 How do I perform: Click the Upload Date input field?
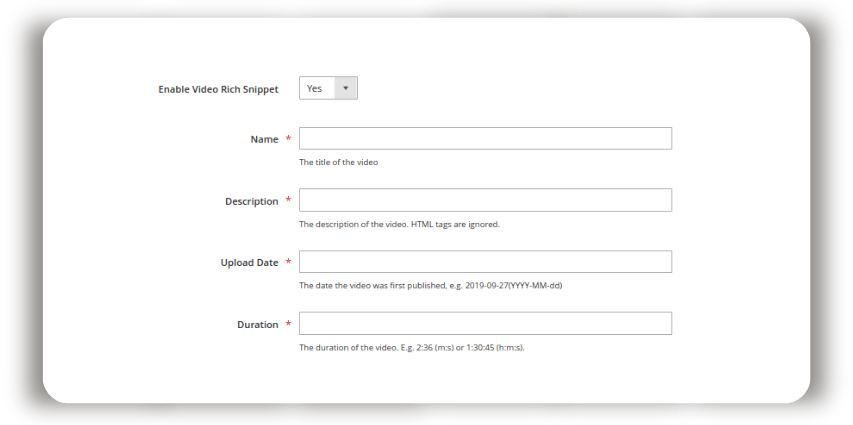[485, 262]
